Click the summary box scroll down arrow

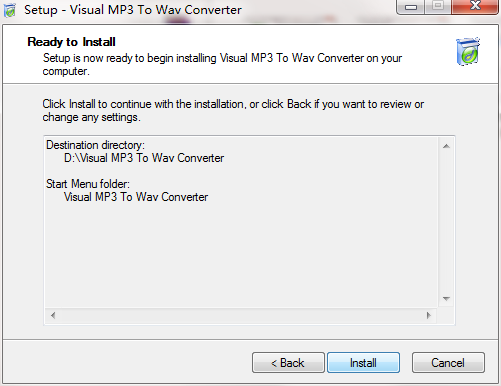[446, 299]
